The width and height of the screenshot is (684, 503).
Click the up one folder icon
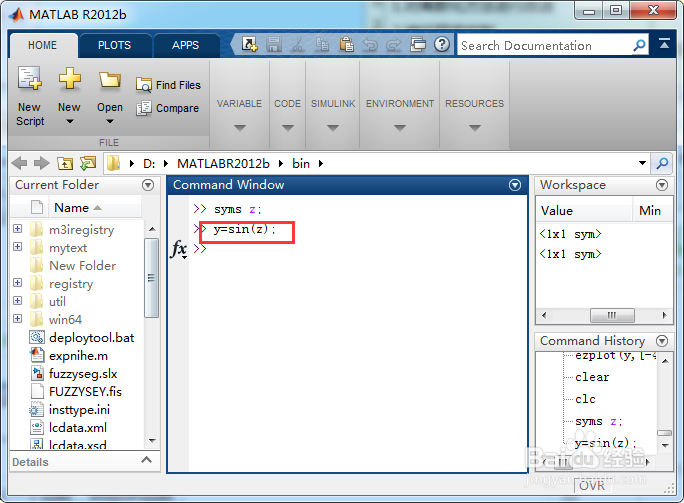pyautogui.click(x=65, y=164)
